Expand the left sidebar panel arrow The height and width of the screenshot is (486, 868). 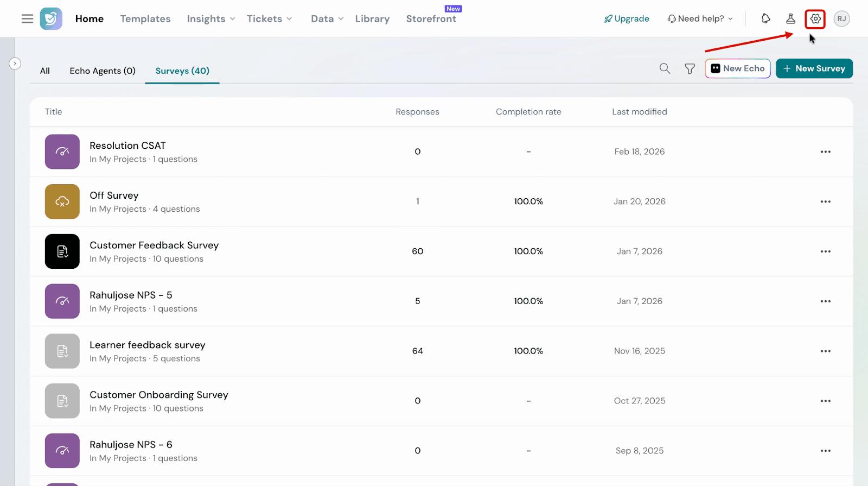pyautogui.click(x=15, y=64)
